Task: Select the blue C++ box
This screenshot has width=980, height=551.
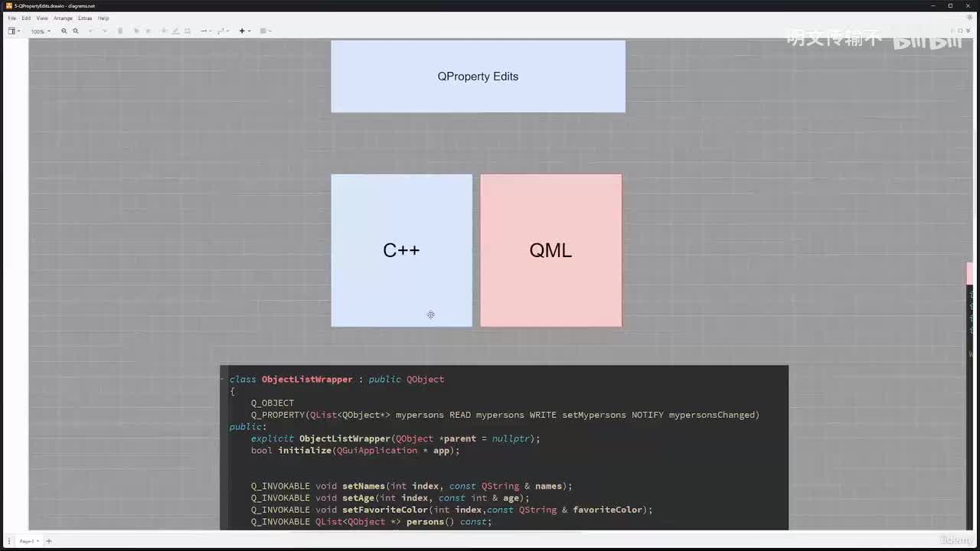Action: [401, 250]
